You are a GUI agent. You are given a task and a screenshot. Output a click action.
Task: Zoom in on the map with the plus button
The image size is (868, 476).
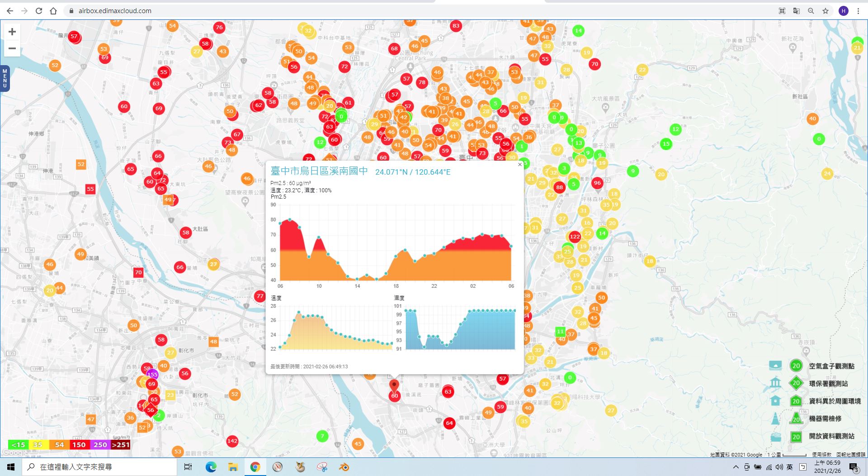[x=12, y=32]
